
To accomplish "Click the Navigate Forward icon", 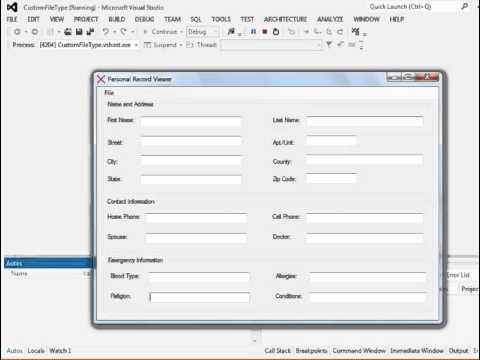I will coord(34,32).
